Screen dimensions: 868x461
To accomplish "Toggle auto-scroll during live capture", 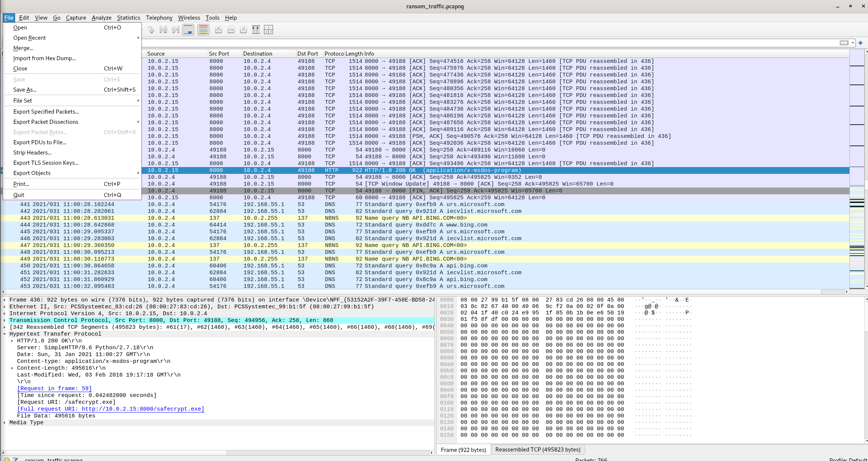I will [188, 30].
